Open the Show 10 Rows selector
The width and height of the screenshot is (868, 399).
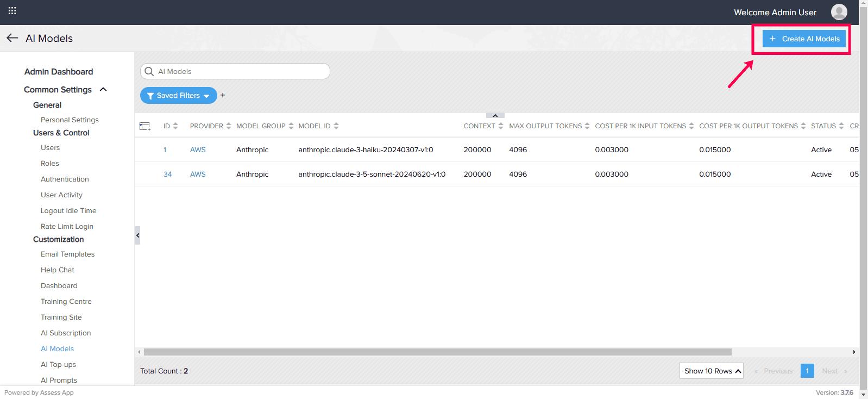(x=711, y=371)
